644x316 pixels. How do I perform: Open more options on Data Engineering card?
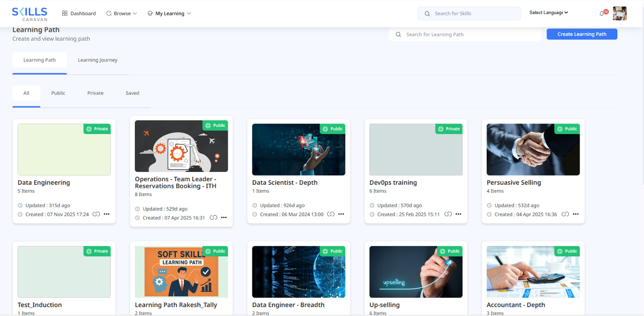107,214
